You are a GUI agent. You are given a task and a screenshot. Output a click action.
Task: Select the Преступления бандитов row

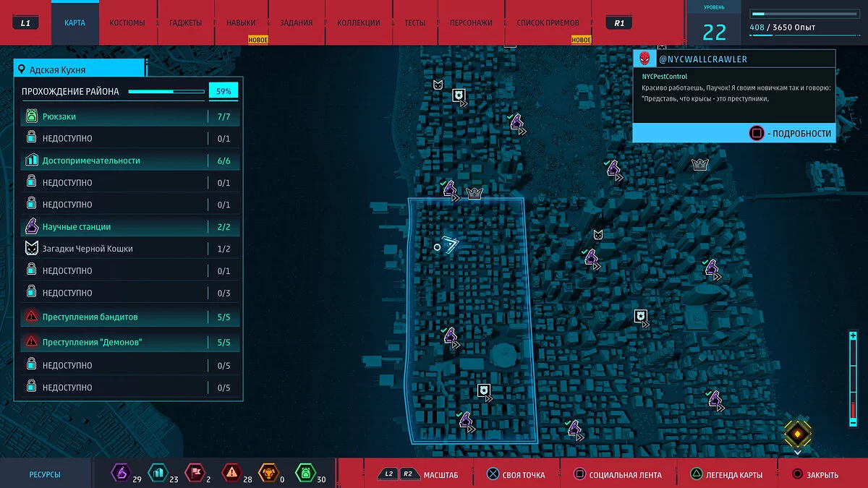pyautogui.click(x=129, y=317)
